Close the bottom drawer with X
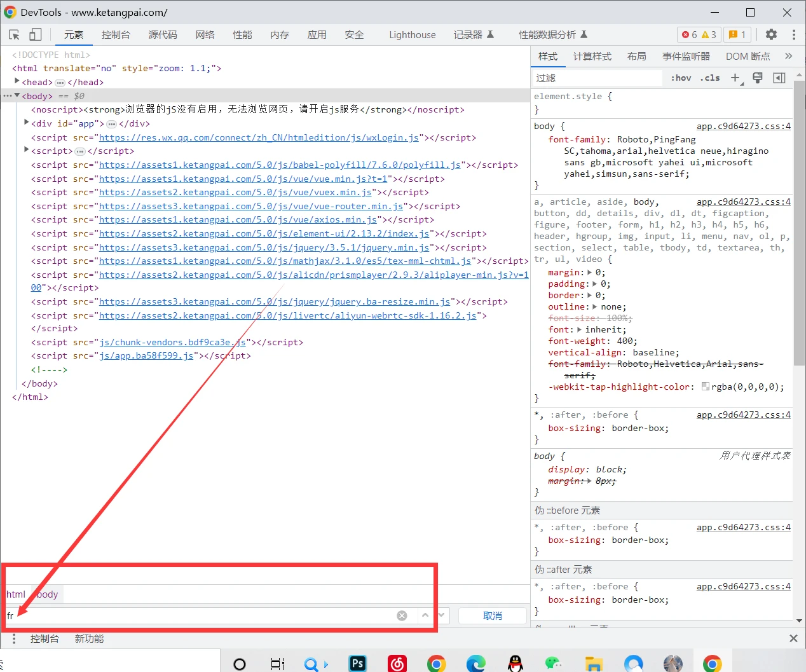The height and width of the screenshot is (672, 806). [x=793, y=638]
